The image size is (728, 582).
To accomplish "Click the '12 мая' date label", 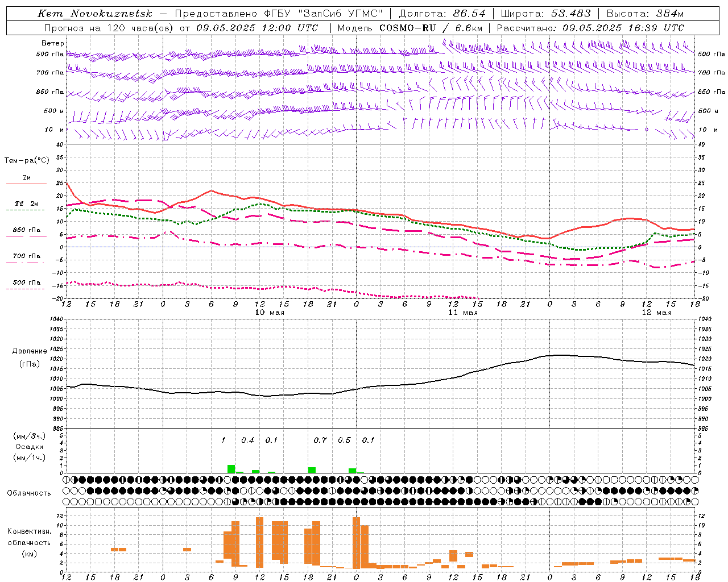I will [x=656, y=312].
